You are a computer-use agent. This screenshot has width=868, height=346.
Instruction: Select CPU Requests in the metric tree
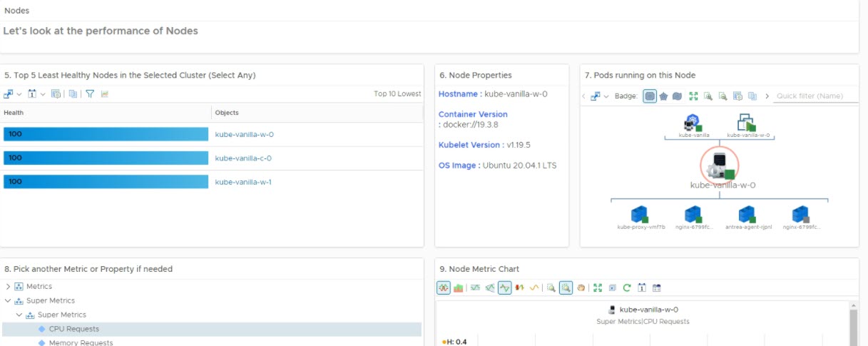73,329
